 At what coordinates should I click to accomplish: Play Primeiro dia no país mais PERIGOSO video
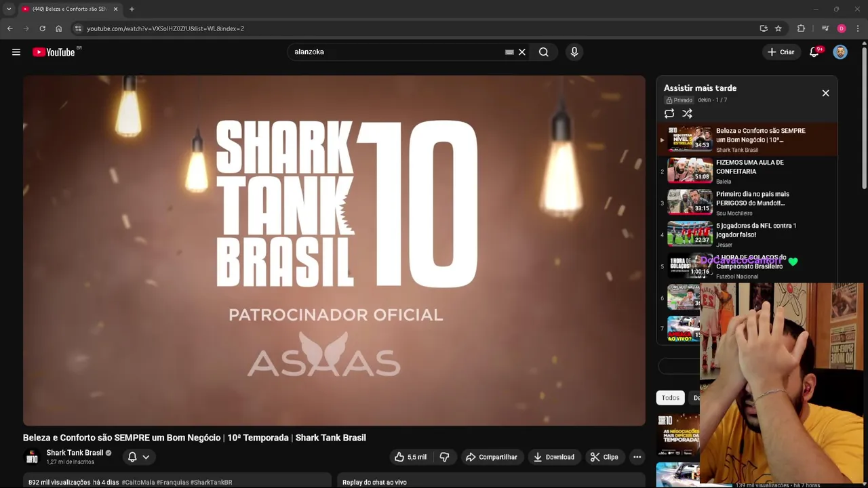coord(746,203)
